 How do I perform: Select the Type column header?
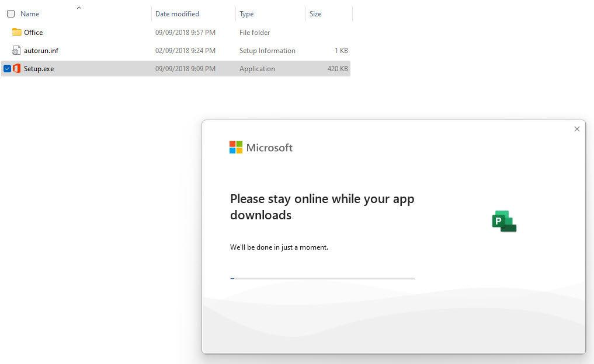246,13
